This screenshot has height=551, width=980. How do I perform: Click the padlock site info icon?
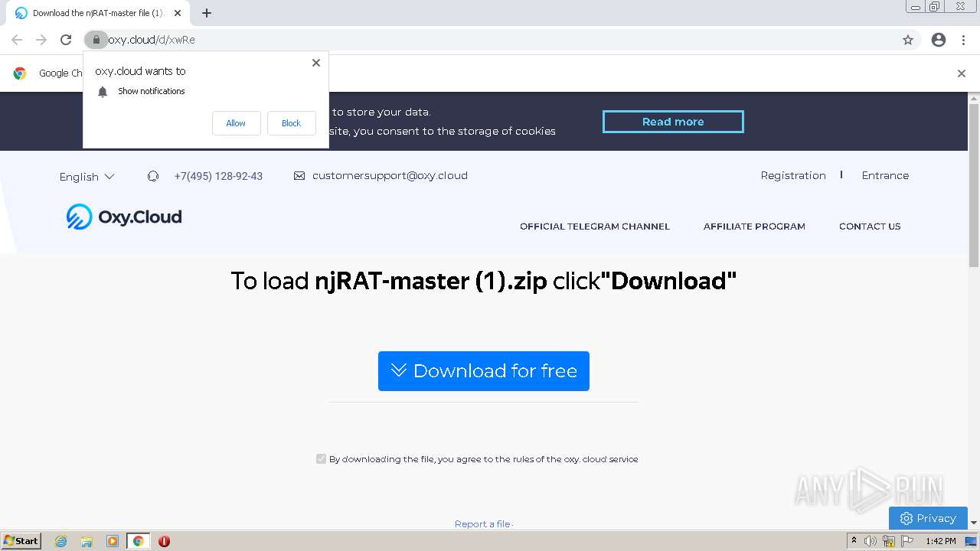[x=96, y=40]
